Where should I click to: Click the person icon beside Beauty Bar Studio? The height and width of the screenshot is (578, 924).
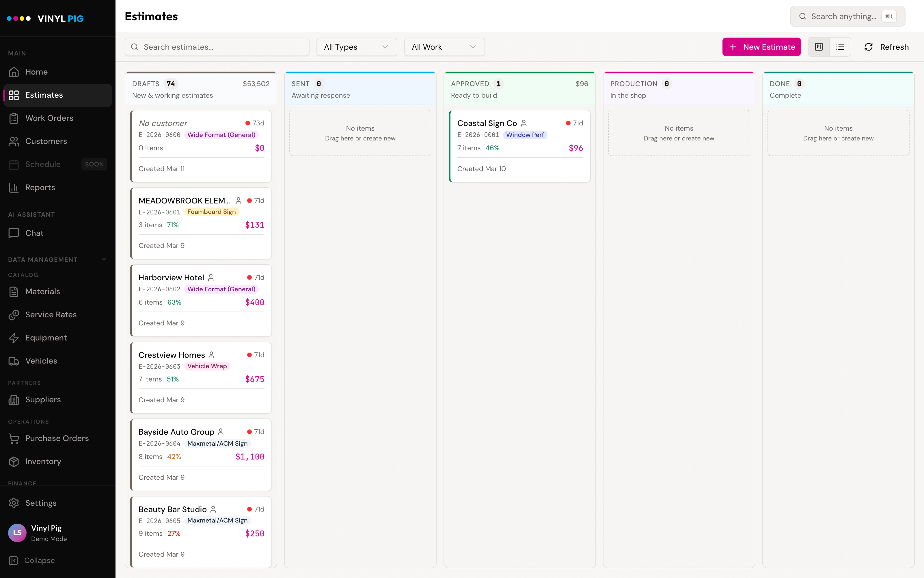tap(213, 509)
